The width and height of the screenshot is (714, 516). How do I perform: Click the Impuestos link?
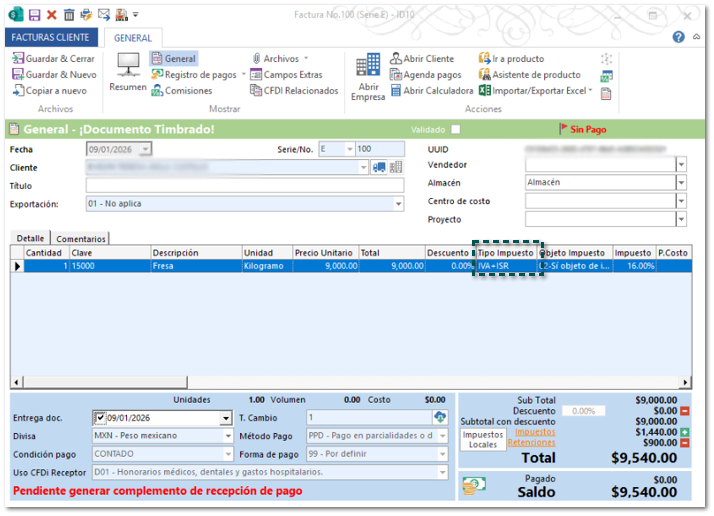point(535,432)
